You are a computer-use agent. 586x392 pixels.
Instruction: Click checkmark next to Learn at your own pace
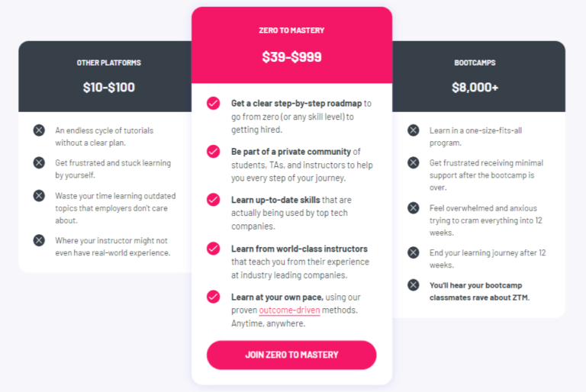click(x=214, y=297)
